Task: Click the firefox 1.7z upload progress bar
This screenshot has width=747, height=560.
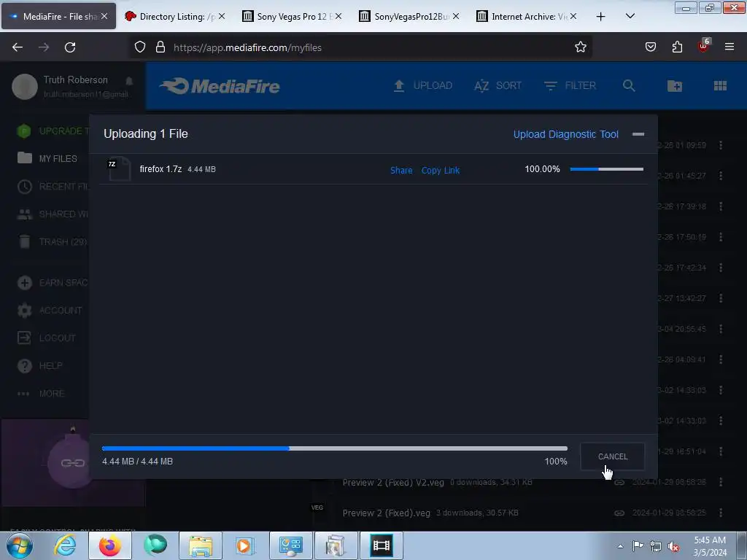Action: click(x=606, y=169)
